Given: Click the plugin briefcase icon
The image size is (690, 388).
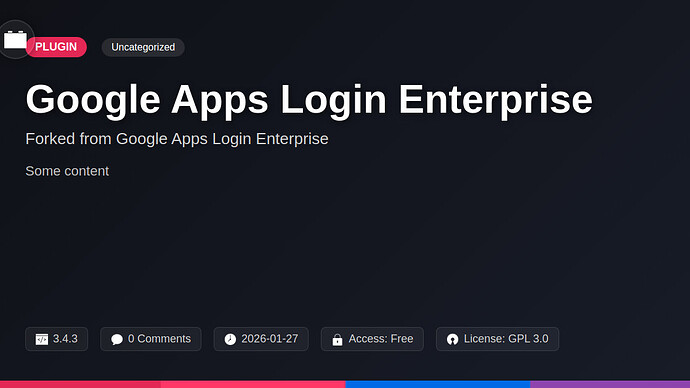Looking at the screenshot, I should 15,40.
